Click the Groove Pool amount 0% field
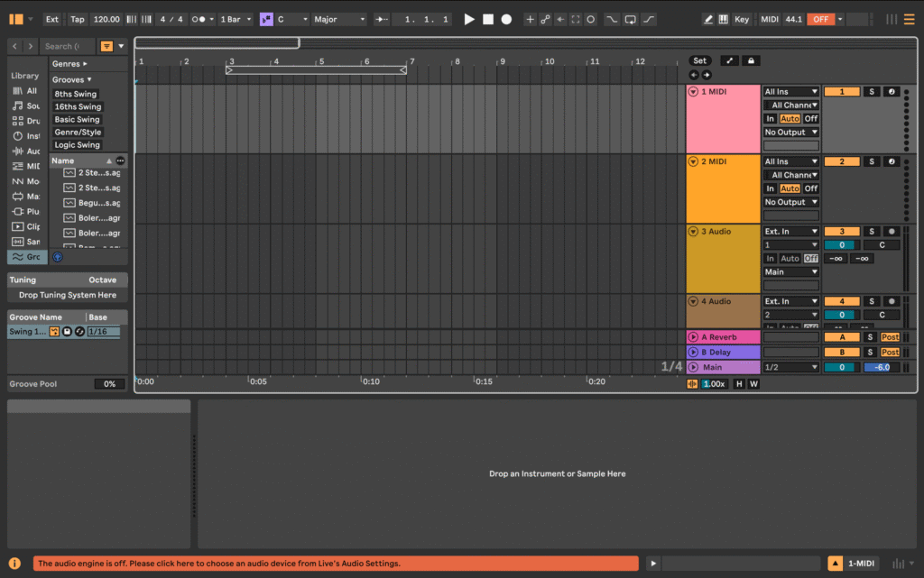924x578 pixels. pos(109,384)
